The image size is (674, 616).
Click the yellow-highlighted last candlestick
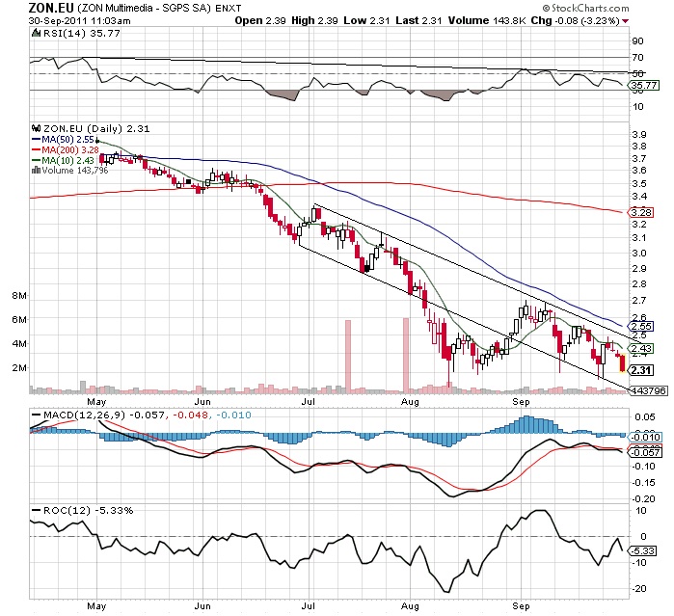(x=622, y=362)
